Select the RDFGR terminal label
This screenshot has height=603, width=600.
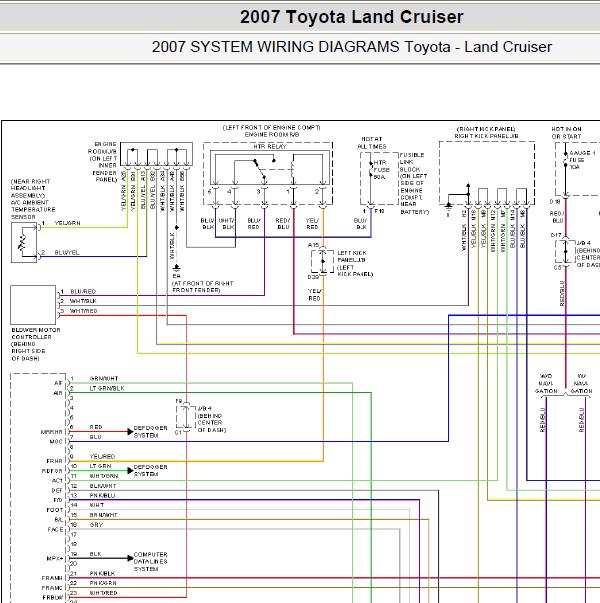[52, 471]
